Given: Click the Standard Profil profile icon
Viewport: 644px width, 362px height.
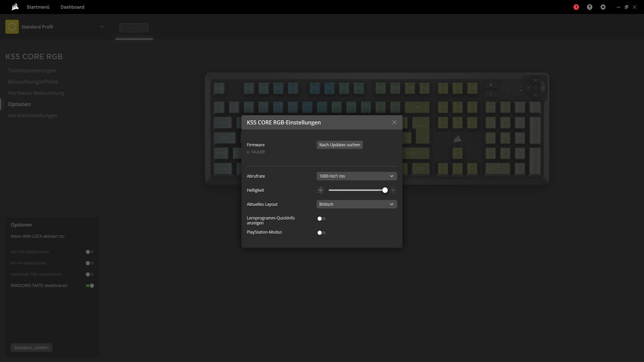Looking at the screenshot, I should click(12, 27).
